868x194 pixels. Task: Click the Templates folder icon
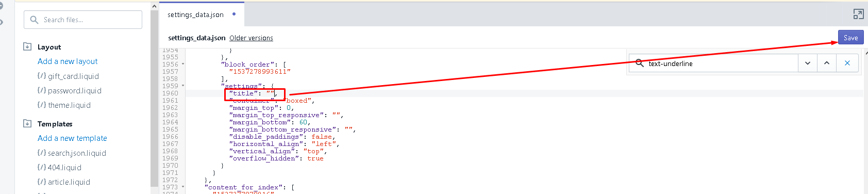click(x=27, y=123)
